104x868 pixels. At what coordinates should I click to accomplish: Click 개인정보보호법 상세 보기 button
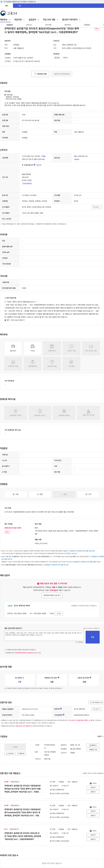click(52, 595)
